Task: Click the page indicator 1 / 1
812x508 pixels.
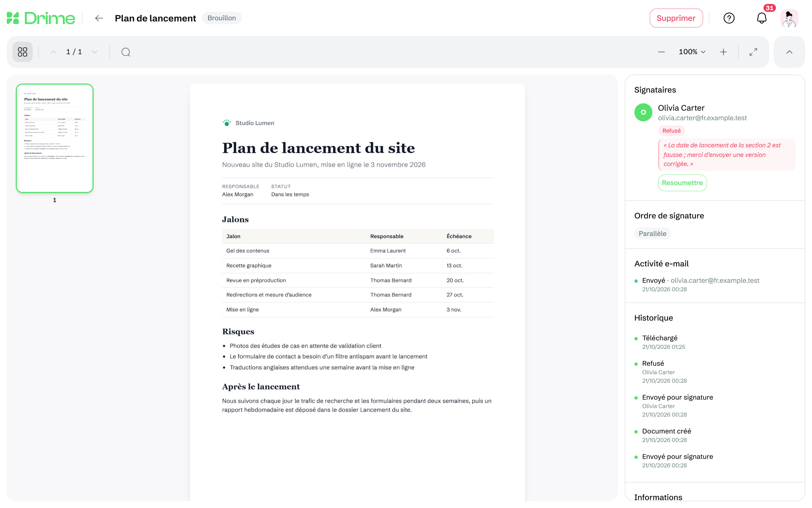Action: coord(74,52)
